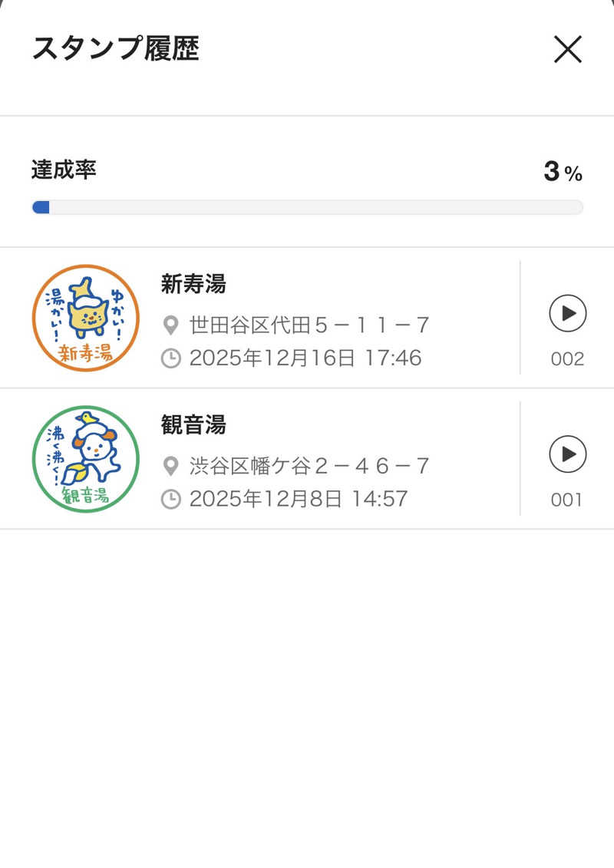This screenshot has width=614, height=868.
Task: Click the スタンプ履歴 heading
Action: 115,49
